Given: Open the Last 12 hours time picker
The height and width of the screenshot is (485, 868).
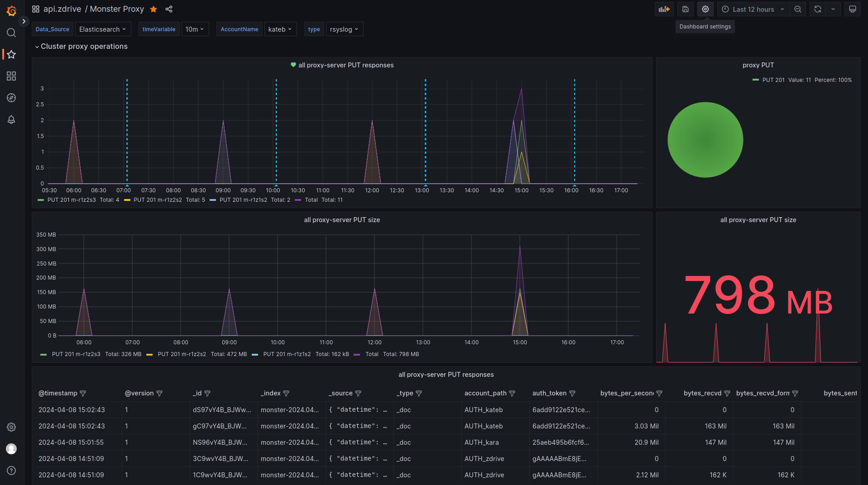Looking at the screenshot, I should [753, 9].
